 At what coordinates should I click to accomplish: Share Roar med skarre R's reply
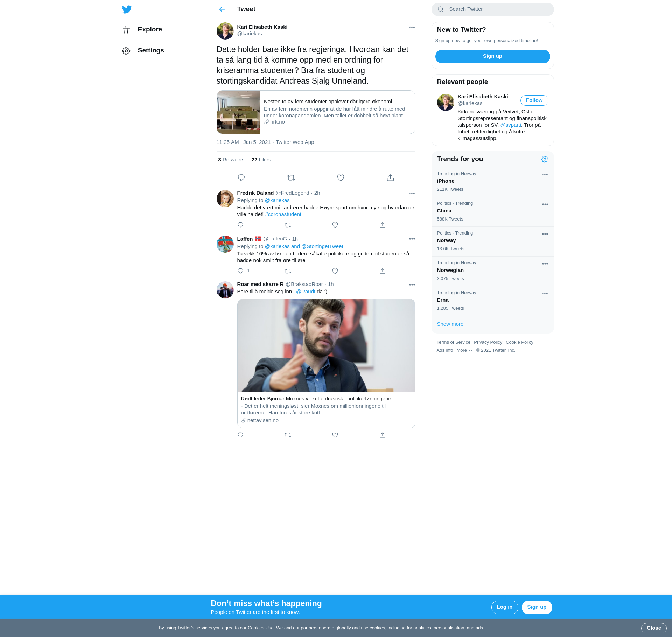pos(383,435)
